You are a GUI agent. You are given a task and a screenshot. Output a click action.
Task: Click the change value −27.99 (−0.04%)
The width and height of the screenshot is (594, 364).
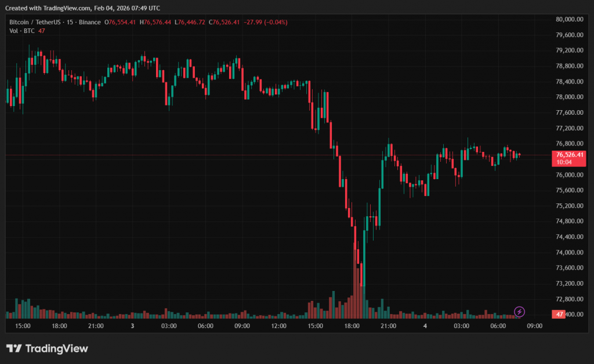tap(266, 22)
